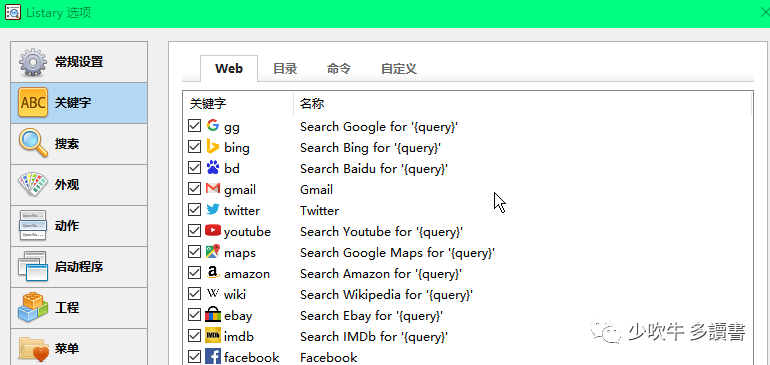Click the Bing icon in bing row

(213, 147)
